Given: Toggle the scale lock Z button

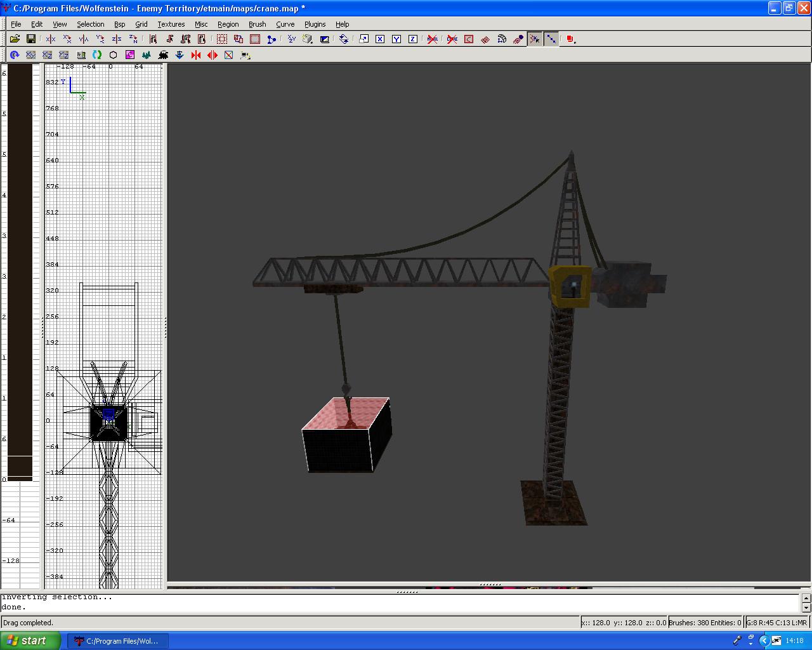Looking at the screenshot, I should coord(413,39).
